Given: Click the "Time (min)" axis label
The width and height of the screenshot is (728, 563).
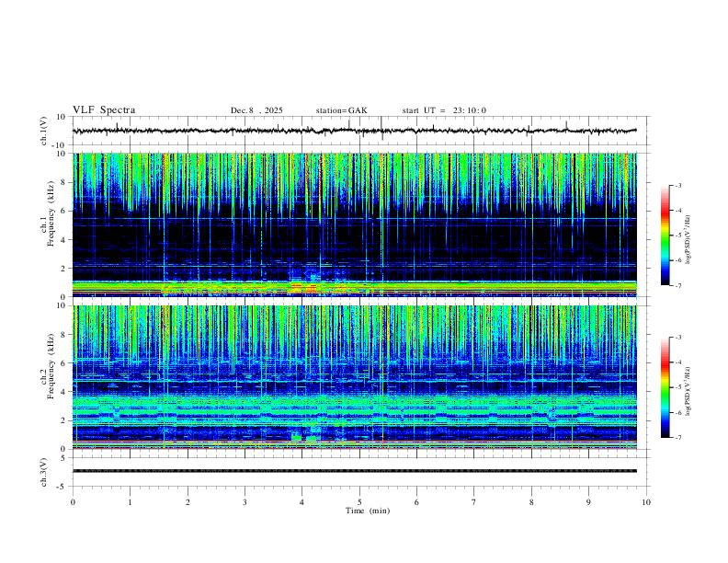Looking at the screenshot, I should [x=368, y=511].
